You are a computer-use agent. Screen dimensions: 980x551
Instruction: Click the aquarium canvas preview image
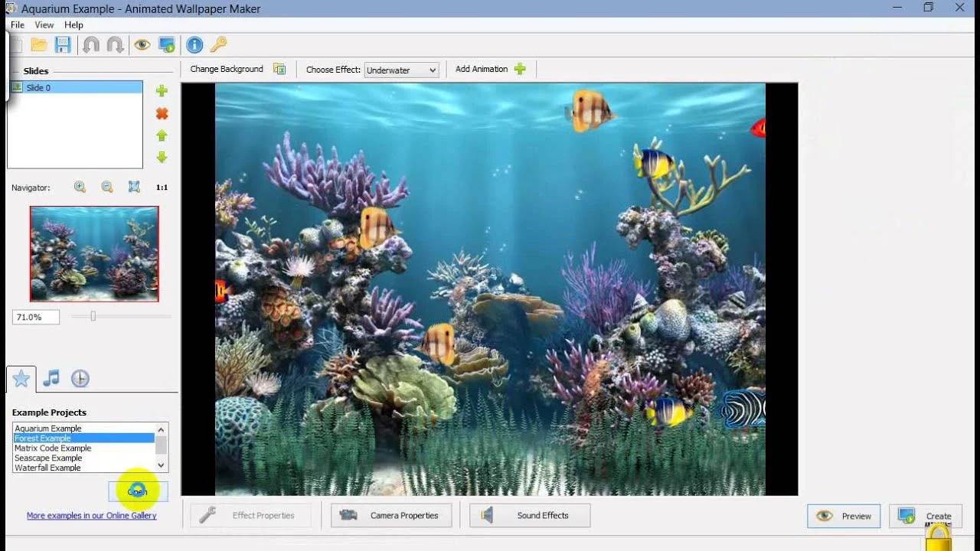[490, 289]
